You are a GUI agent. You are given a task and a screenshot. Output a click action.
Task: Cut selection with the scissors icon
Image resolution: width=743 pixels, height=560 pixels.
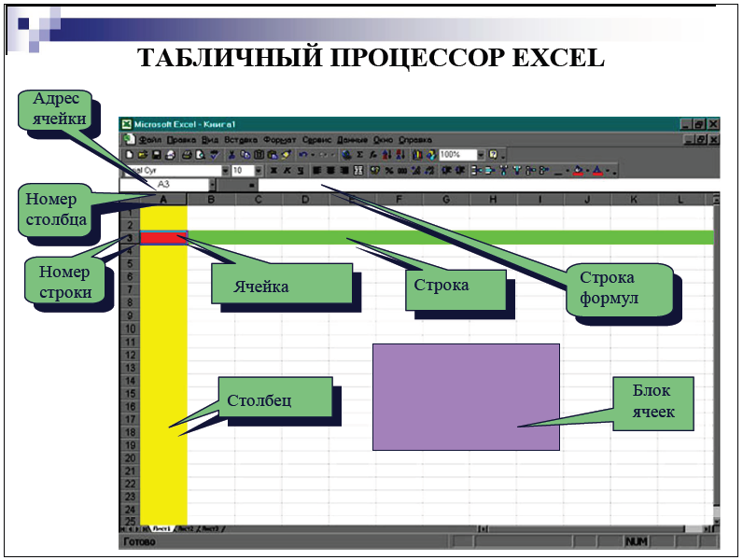tap(232, 154)
